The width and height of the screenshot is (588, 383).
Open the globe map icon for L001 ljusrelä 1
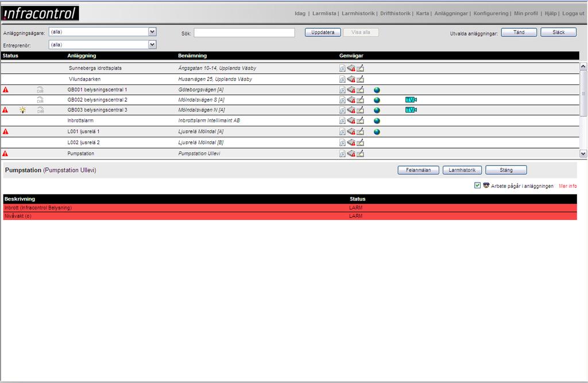[x=377, y=131]
